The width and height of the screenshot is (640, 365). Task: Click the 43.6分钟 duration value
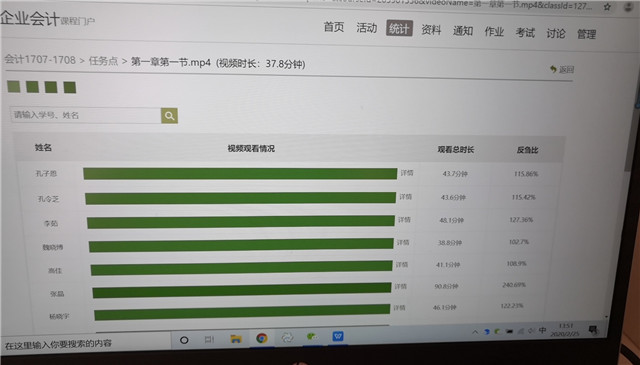(453, 198)
